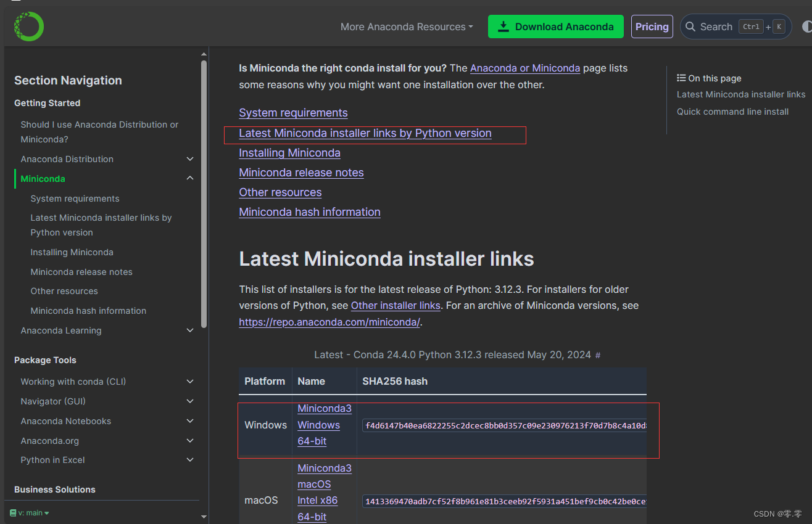The height and width of the screenshot is (524, 812).
Task: Click the Package Tools section heading
Action: [45, 360]
